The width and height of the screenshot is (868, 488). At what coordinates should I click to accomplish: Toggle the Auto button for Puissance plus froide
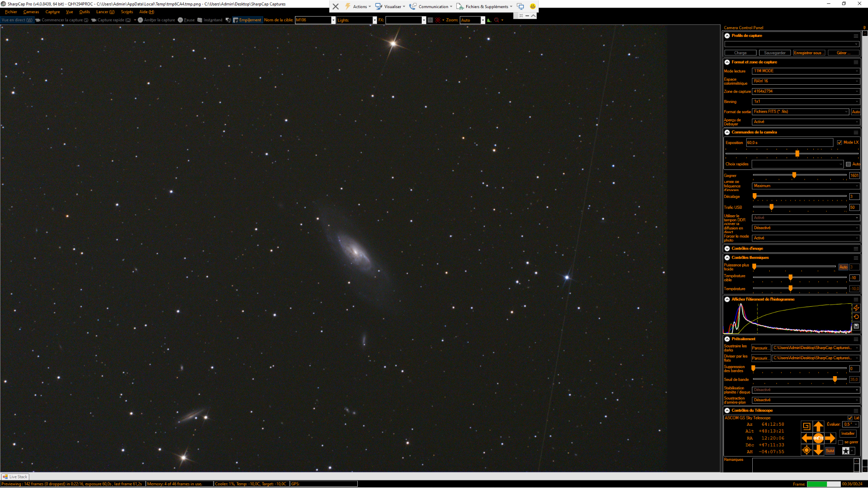click(x=843, y=267)
